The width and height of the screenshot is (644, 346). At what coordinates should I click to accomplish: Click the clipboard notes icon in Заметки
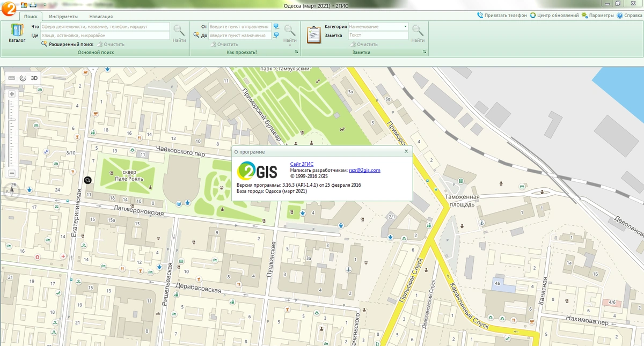(313, 34)
